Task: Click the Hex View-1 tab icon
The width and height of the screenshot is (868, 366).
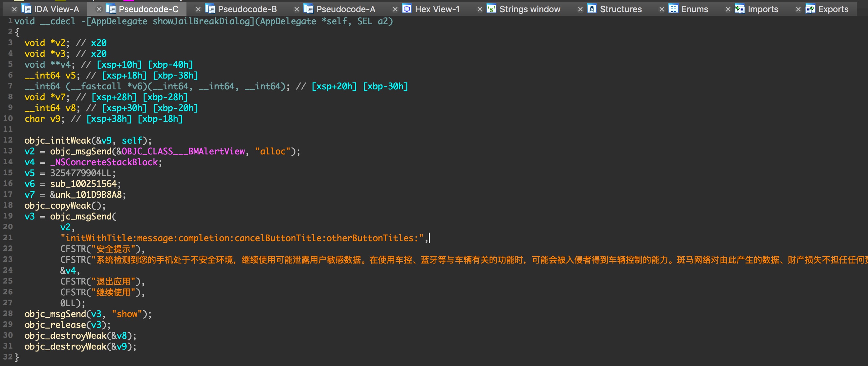Action: (407, 9)
